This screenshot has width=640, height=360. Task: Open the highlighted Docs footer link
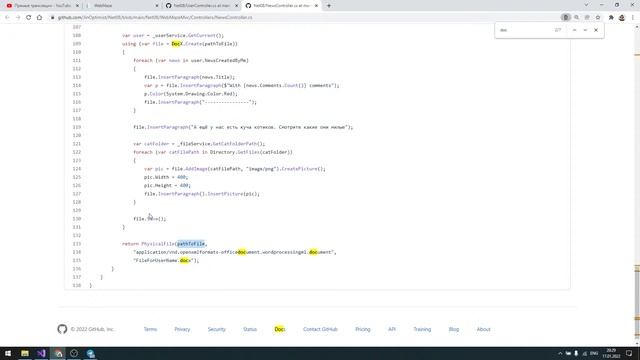[280, 329]
